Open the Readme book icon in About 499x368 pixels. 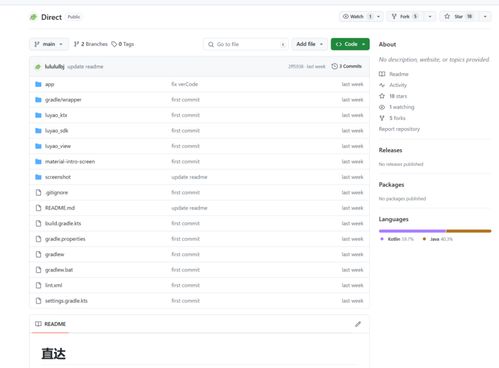[x=382, y=74]
